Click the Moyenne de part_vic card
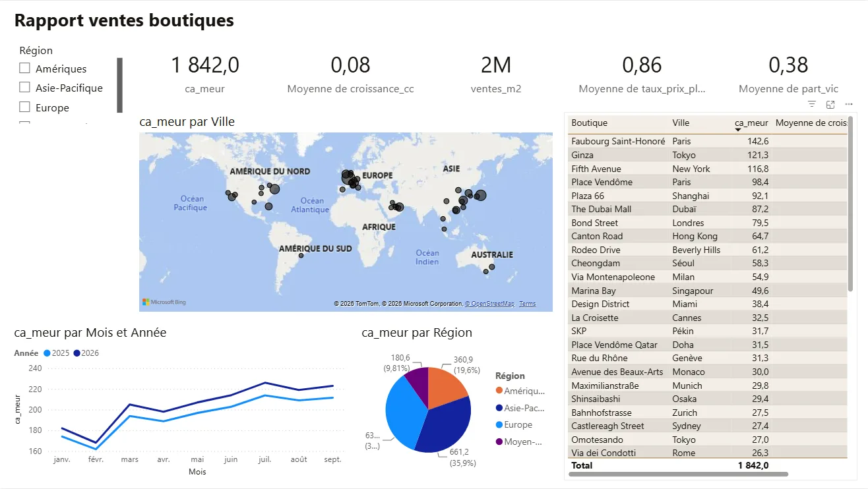This screenshot has width=868, height=489. point(788,74)
